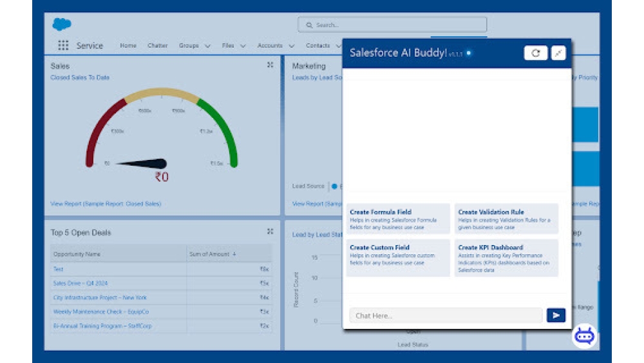Viewport: 644px width, 363px height.
Task: Click the Chat Here input box
Action: [x=446, y=315]
